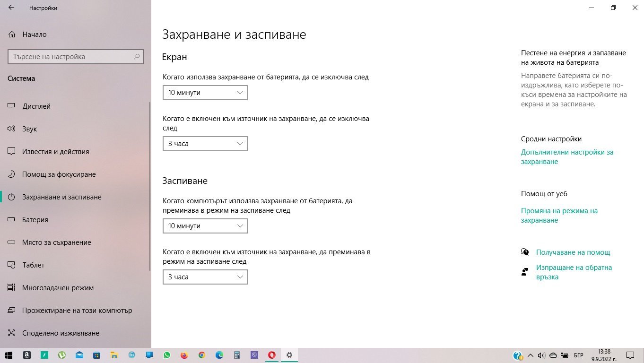Open the Calculator taskbar icon
The height and width of the screenshot is (363, 644).
pyautogui.click(x=237, y=355)
